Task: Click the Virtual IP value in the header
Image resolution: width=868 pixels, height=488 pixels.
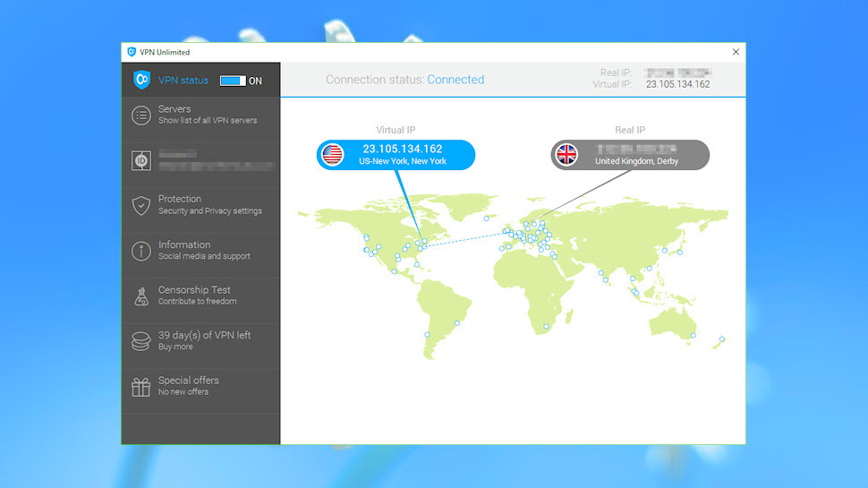Action: (677, 84)
